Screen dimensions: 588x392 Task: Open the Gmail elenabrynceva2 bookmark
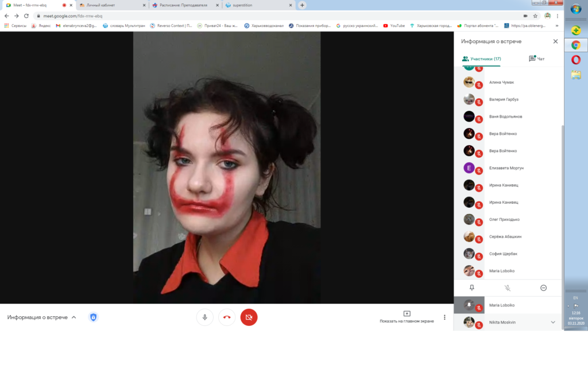click(76, 26)
